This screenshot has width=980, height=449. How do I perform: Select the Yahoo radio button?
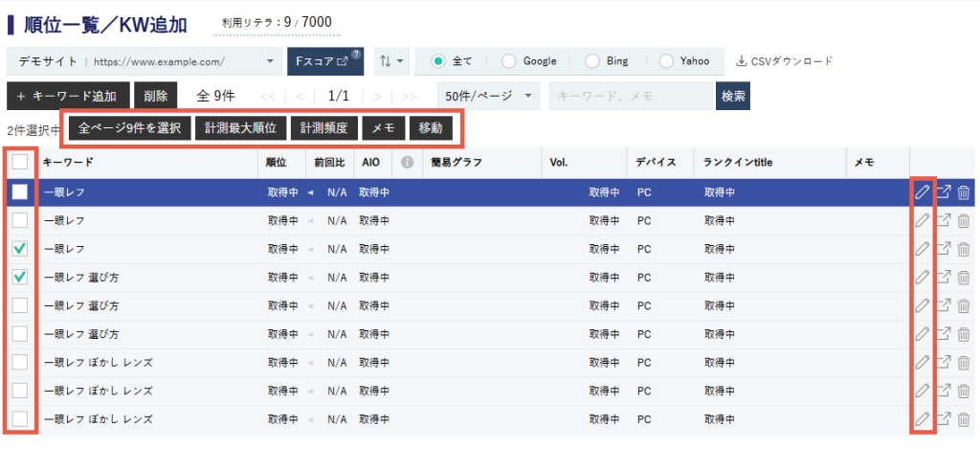click(666, 61)
